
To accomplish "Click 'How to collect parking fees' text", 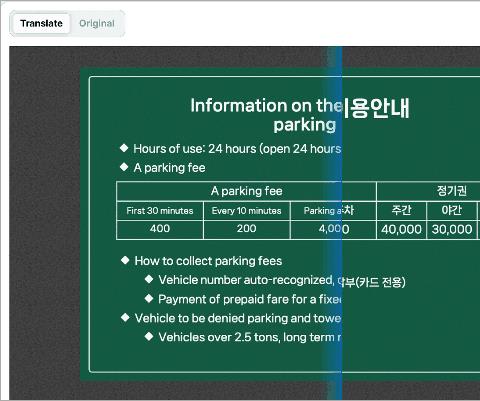I will coord(208,261).
